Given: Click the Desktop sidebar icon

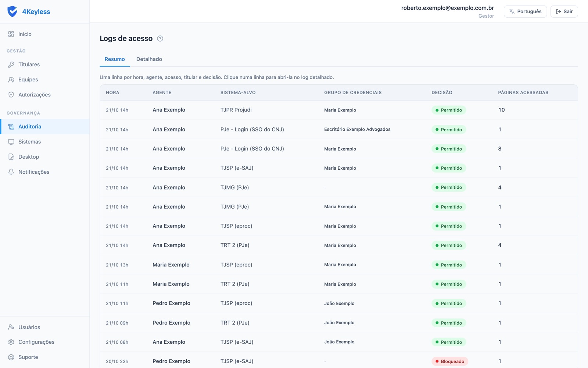Looking at the screenshot, I should (11, 157).
